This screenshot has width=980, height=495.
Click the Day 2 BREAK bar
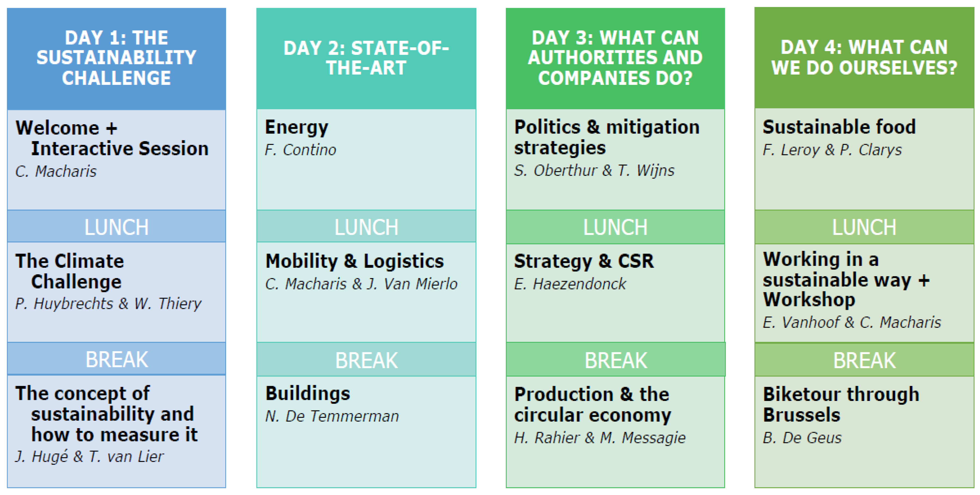pyautogui.click(x=366, y=360)
